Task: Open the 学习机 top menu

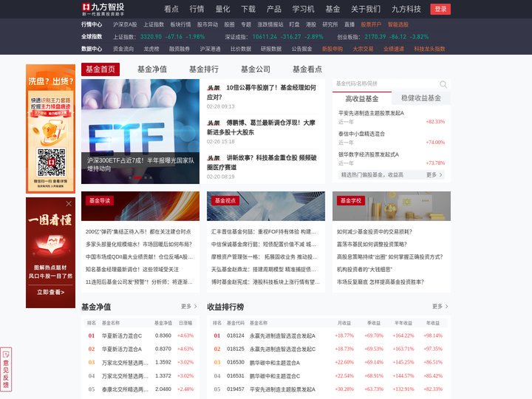Action: click(304, 9)
